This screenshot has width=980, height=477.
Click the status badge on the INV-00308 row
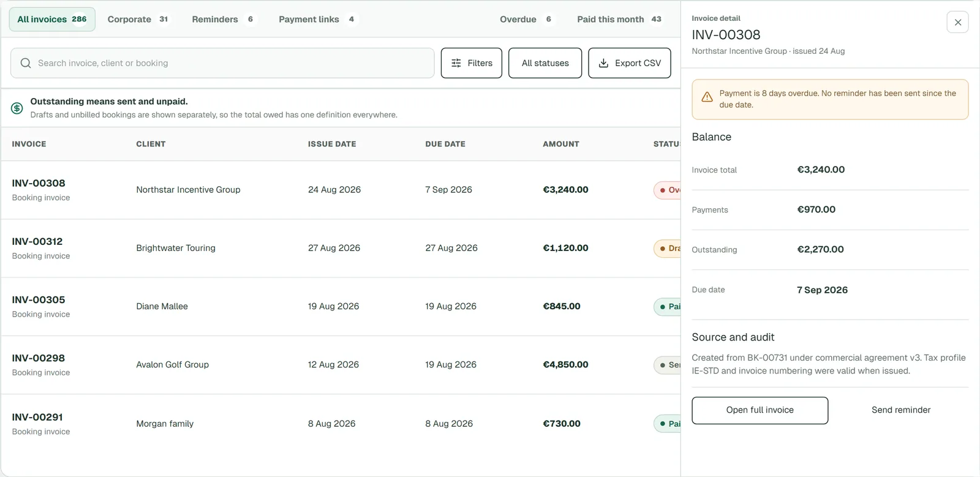(667, 190)
